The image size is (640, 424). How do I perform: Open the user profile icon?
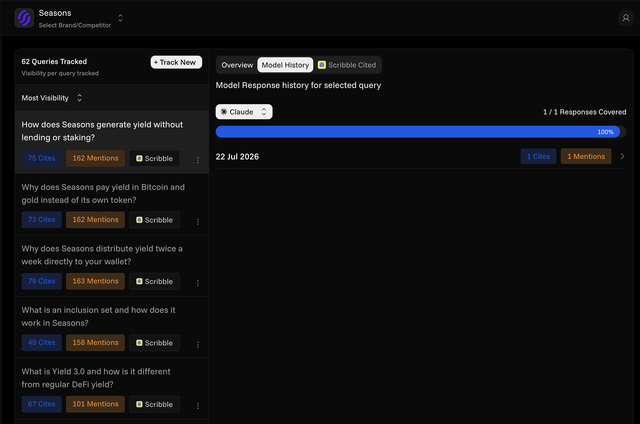pyautogui.click(x=625, y=18)
